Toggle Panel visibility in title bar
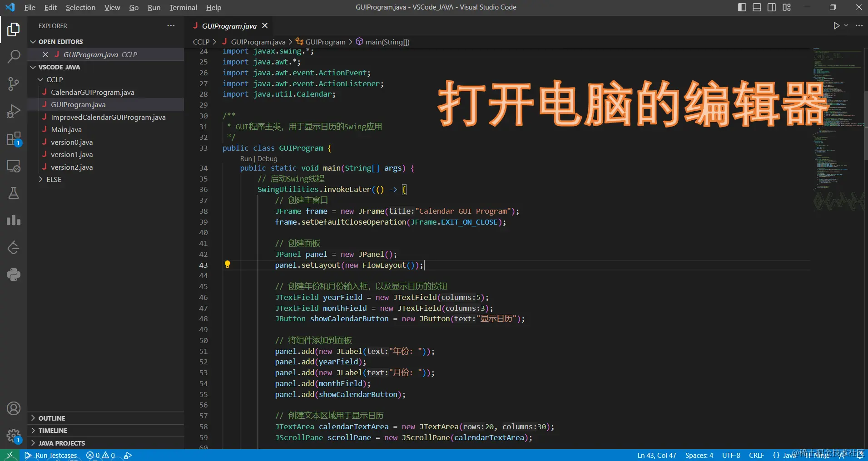This screenshot has width=868, height=461. (757, 7)
